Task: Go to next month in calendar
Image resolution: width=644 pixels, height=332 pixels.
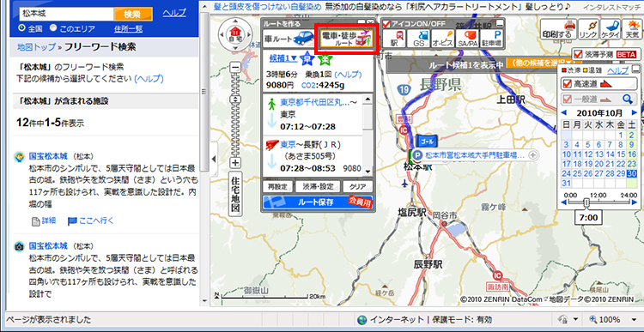Action: point(635,112)
